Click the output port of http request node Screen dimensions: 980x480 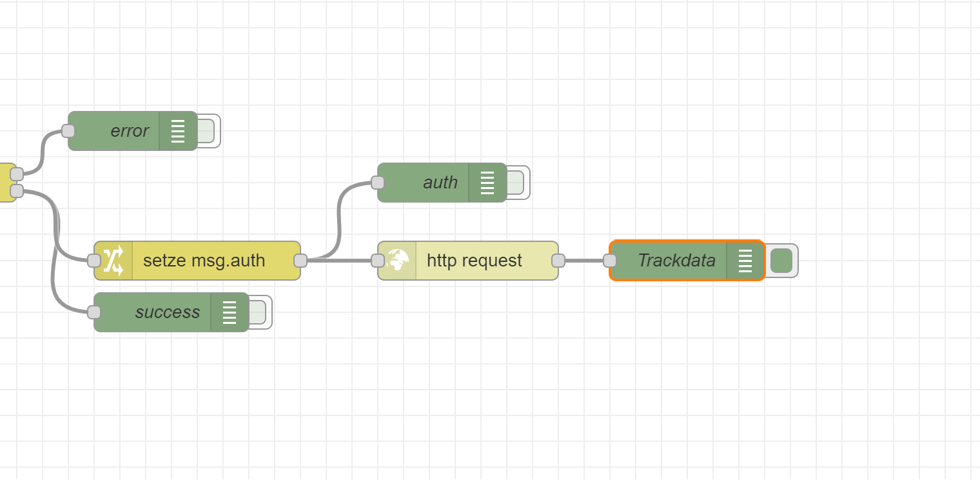pos(558,261)
